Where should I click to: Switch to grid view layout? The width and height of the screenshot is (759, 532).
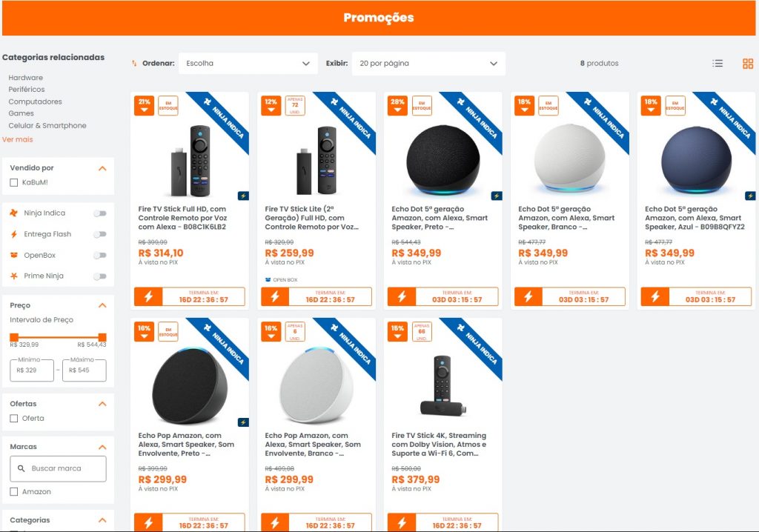(747, 64)
